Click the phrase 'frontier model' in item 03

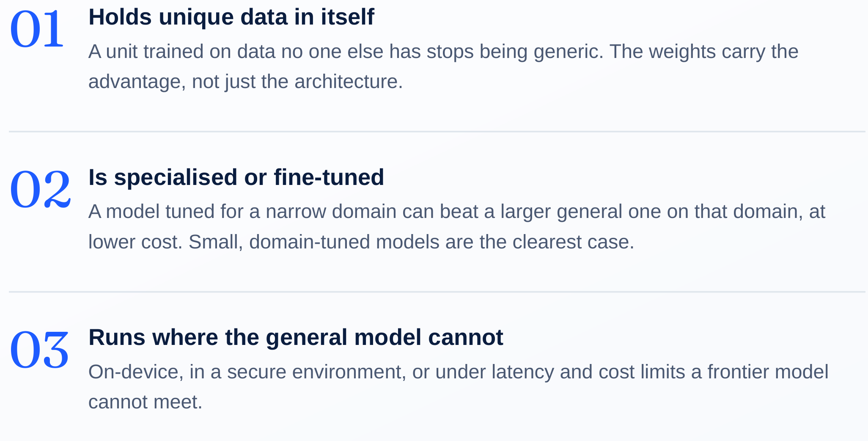coord(768,372)
